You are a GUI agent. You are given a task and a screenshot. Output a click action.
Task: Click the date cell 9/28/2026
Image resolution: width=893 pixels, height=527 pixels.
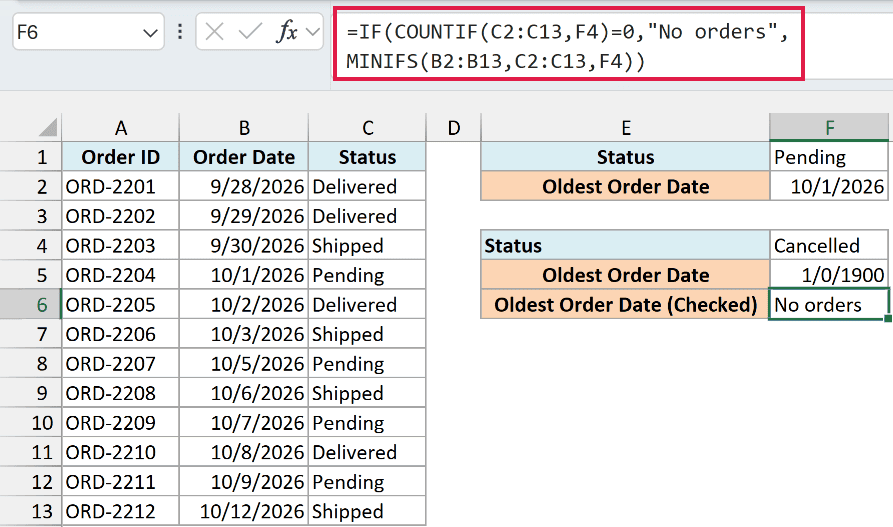pyautogui.click(x=244, y=186)
